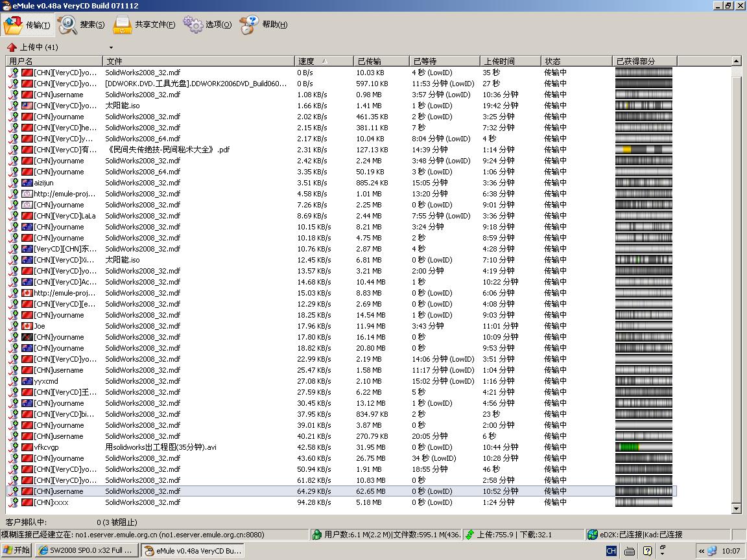This screenshot has width=747, height=560.
Task: Select the user row Joe
Action: pos(341,326)
